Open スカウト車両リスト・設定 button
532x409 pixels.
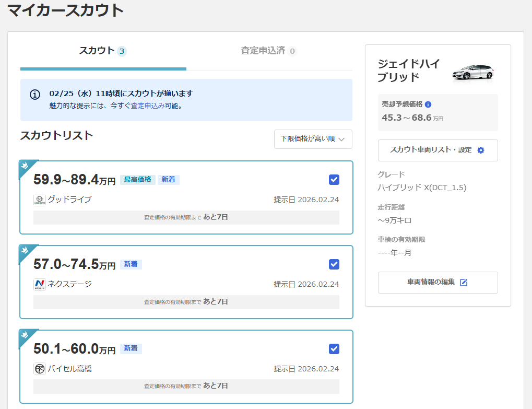438,150
